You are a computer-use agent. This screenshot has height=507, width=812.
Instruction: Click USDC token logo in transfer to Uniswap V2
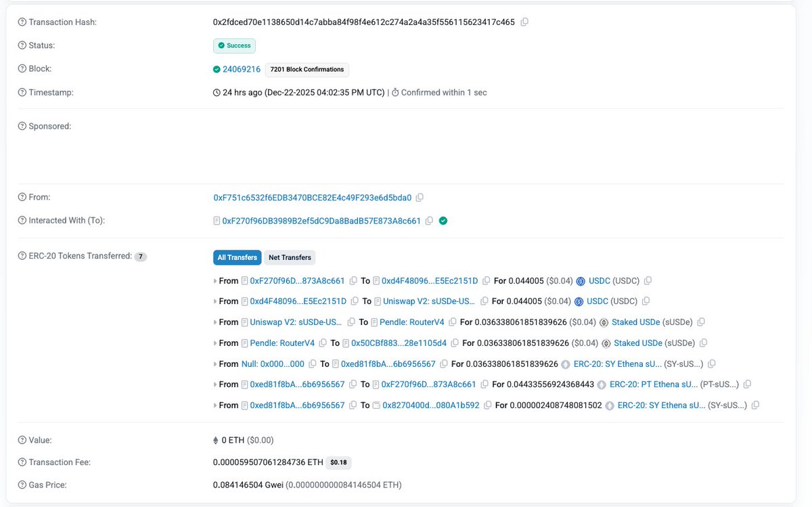point(579,301)
